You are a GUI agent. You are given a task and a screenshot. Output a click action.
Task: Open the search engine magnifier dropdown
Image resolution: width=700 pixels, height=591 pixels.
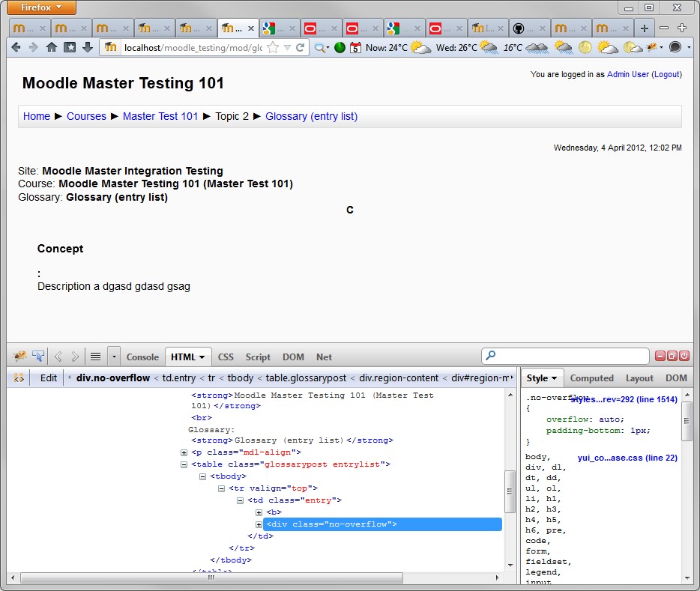(x=322, y=47)
